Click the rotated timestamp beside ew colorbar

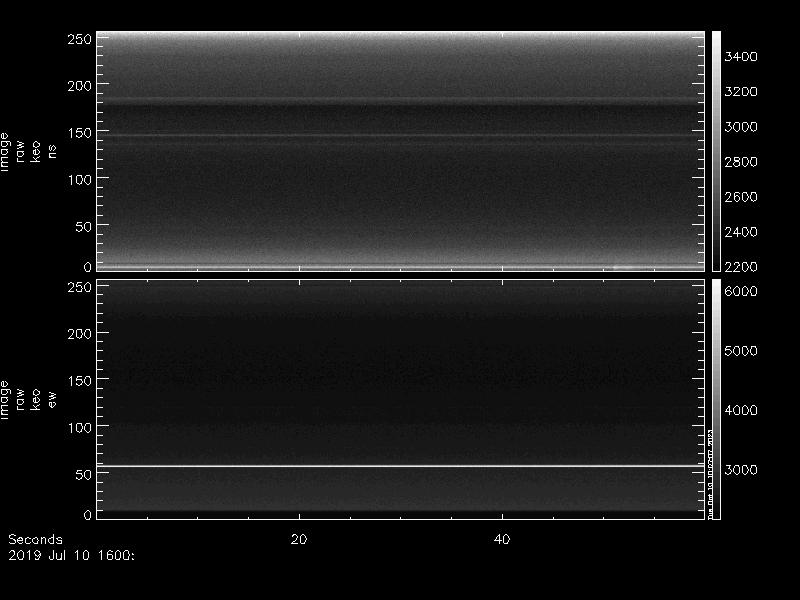pyautogui.click(x=710, y=474)
